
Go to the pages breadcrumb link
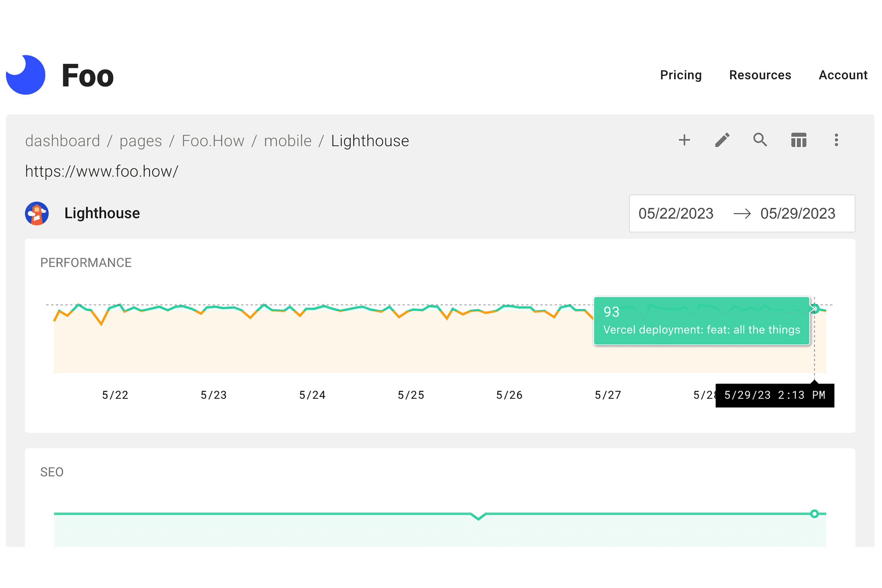click(141, 141)
